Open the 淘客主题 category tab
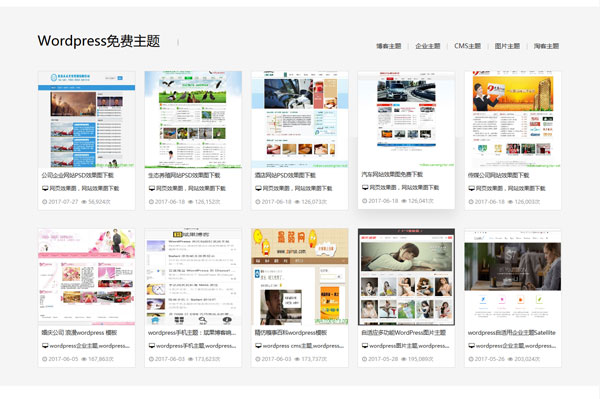600x399 pixels. click(x=546, y=46)
